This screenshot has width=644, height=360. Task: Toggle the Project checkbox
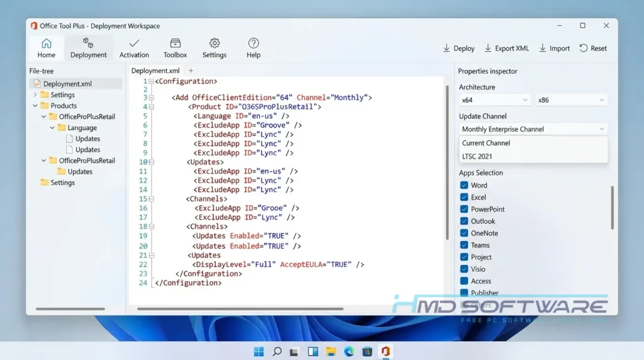[x=464, y=257]
